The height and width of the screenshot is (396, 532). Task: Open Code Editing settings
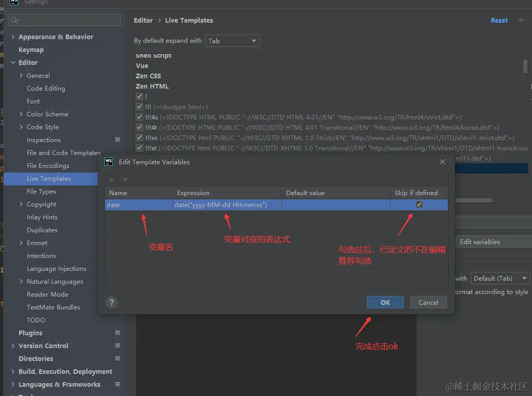click(46, 88)
